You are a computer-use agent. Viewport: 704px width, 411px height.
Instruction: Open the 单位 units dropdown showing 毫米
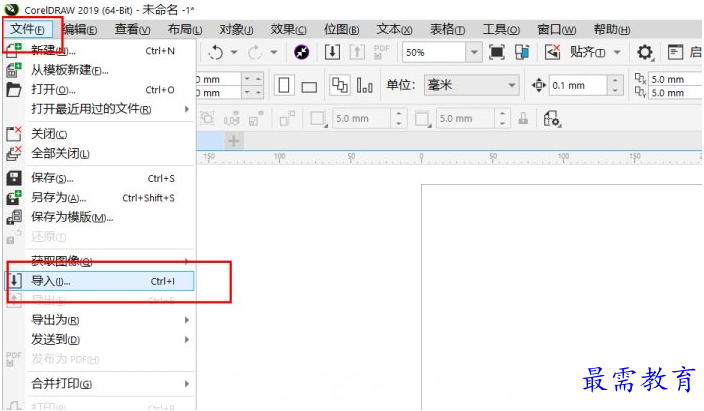(471, 85)
